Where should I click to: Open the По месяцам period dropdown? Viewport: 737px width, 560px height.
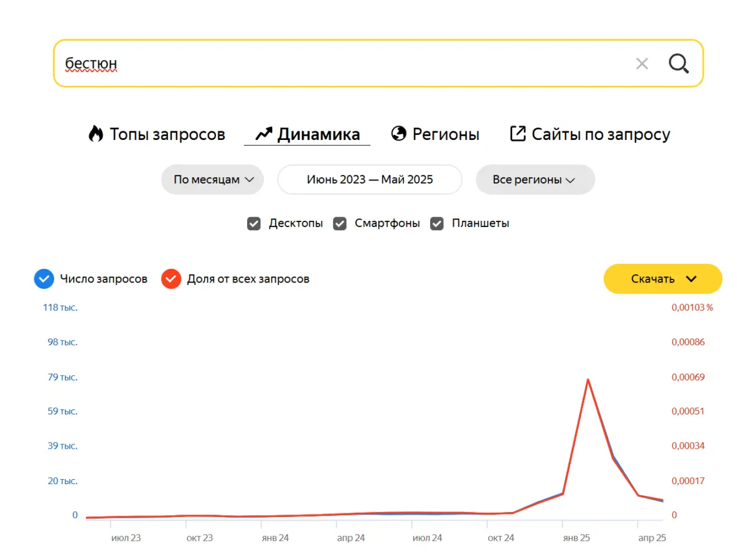(x=212, y=180)
